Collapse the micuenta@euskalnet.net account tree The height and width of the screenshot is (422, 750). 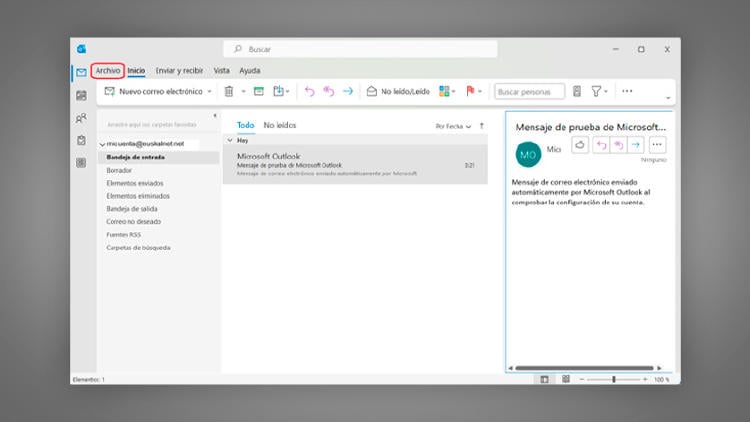coord(102,144)
